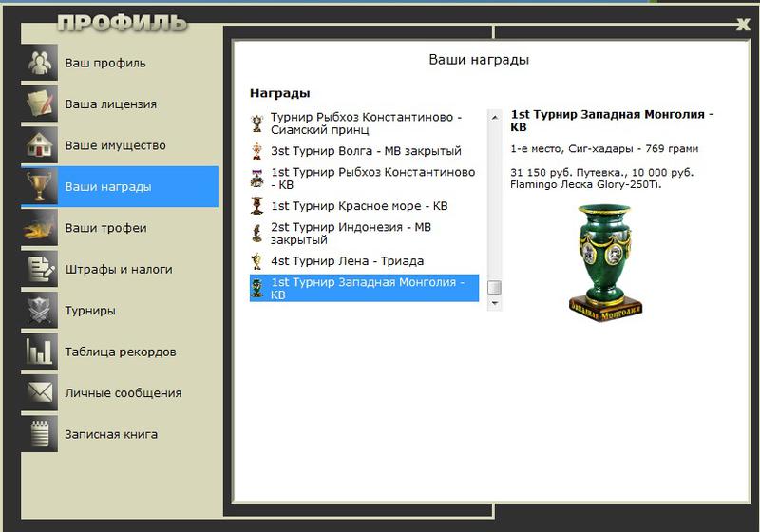Select Турнир Рыбхоз Константиново - Сиамский принц award
The image size is (760, 532).
click(364, 123)
